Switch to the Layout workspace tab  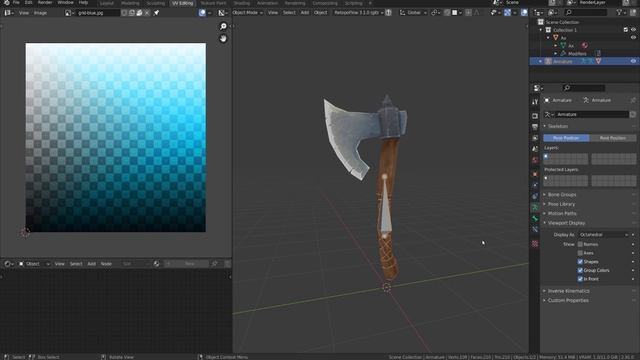pos(107,3)
